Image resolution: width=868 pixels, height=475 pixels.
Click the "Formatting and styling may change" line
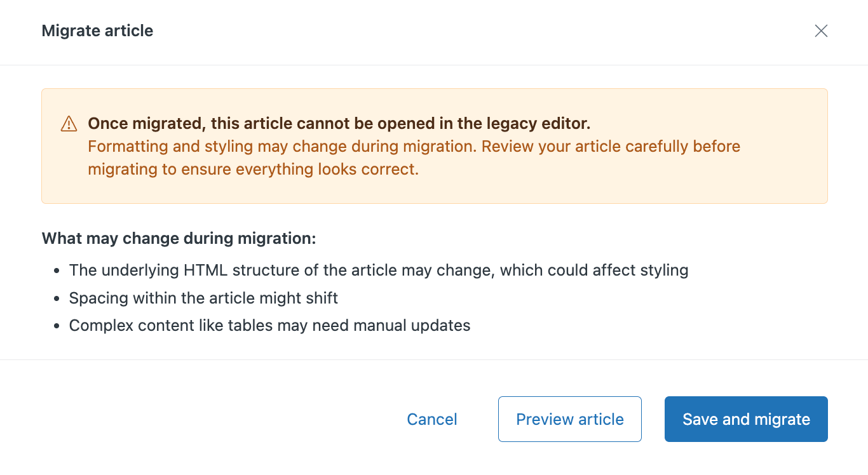(414, 146)
